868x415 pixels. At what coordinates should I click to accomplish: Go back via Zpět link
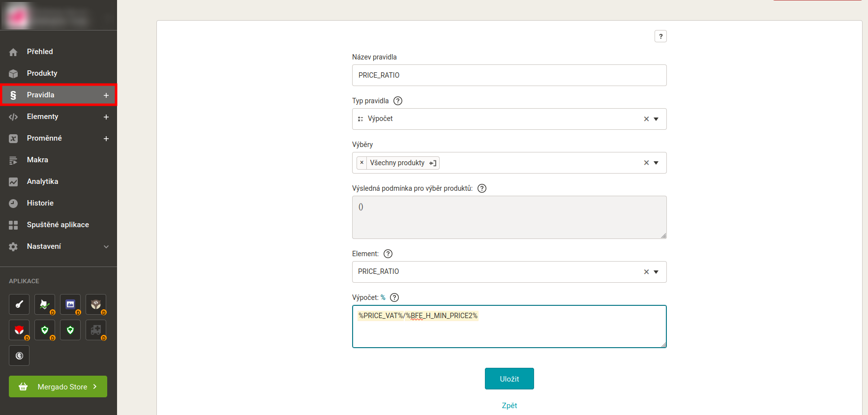pyautogui.click(x=509, y=406)
